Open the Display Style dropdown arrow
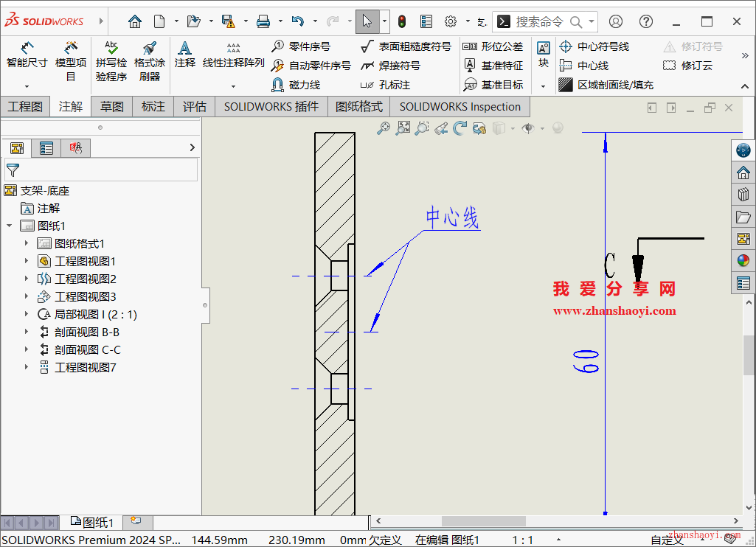The image size is (756, 547). pyautogui.click(x=511, y=128)
